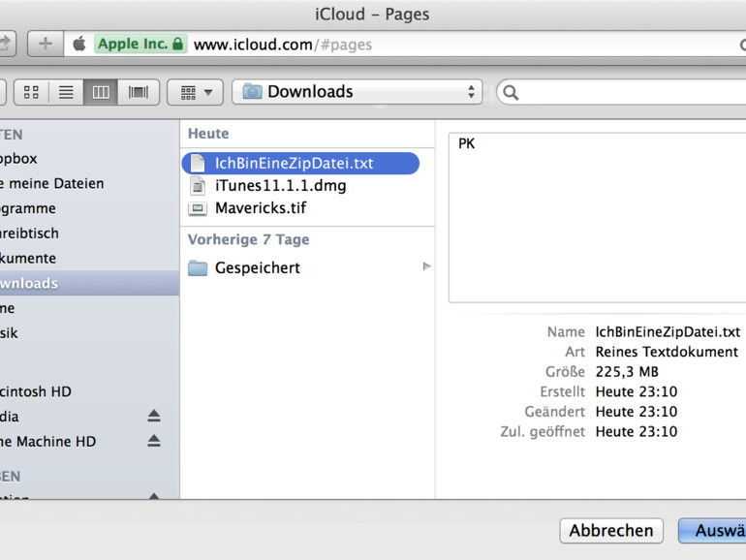Click the Apple logo favicon in address bar
Viewport: 746px width, 560px height.
[79, 44]
